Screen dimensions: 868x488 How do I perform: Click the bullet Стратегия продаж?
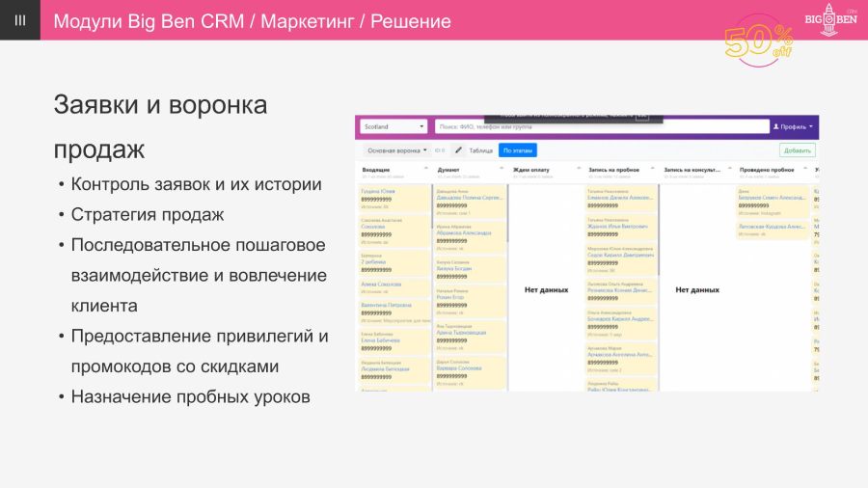pyautogui.click(x=148, y=215)
